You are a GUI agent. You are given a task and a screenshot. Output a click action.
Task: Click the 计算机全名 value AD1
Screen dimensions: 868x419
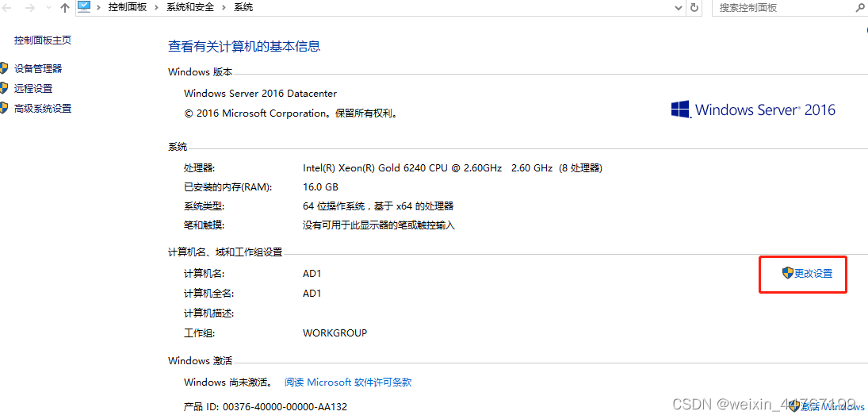tap(312, 293)
